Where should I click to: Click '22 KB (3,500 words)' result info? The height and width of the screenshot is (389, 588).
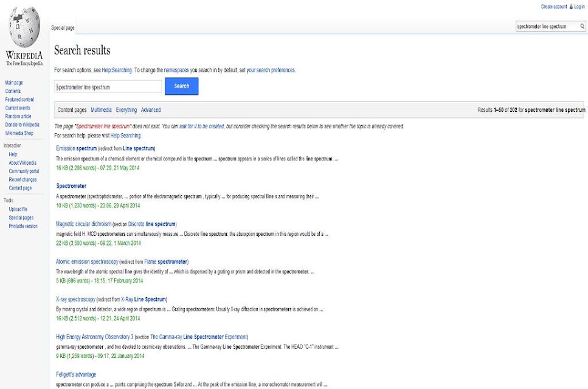point(77,243)
